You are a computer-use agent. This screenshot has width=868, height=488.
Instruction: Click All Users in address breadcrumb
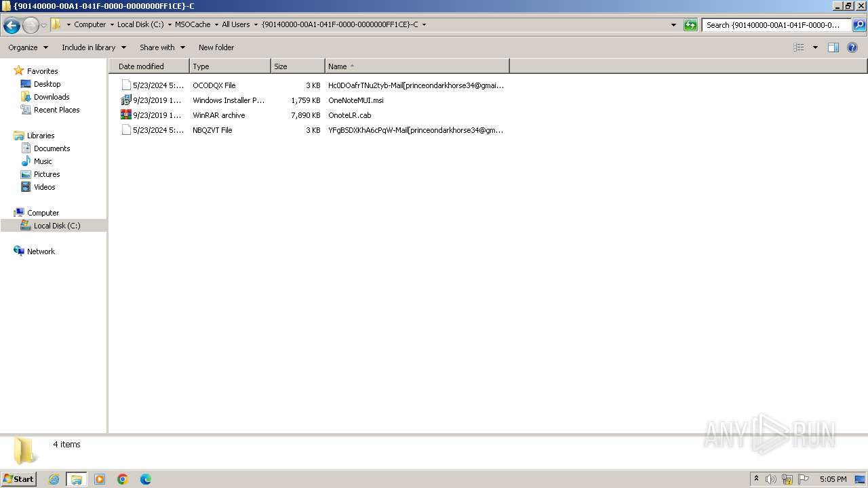[x=236, y=24]
